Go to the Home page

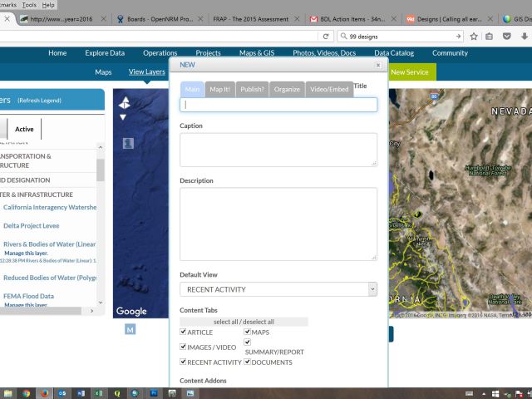pyautogui.click(x=57, y=53)
